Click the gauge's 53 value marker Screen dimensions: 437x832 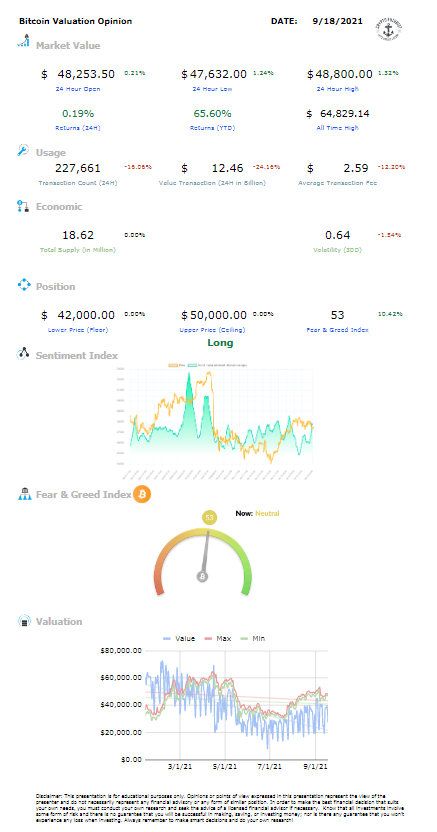pyautogui.click(x=209, y=517)
